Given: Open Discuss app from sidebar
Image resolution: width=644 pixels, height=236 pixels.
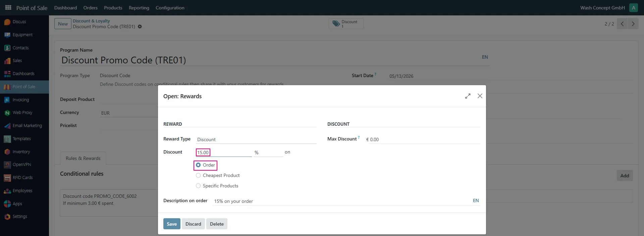Looking at the screenshot, I should (24, 22).
